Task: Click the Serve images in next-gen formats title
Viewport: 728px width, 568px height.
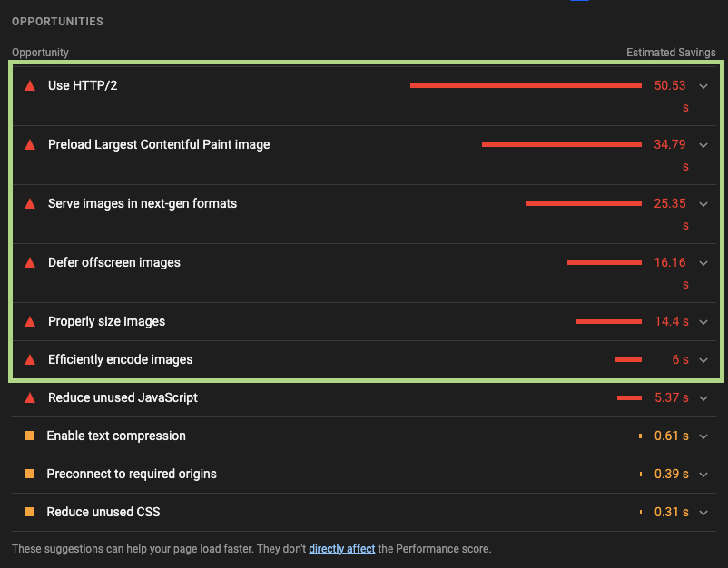Action: pyautogui.click(x=143, y=203)
